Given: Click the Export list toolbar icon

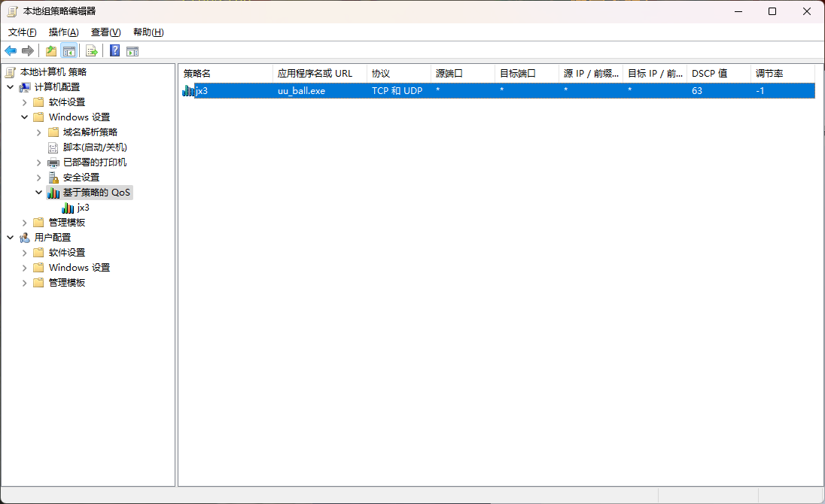Looking at the screenshot, I should tap(92, 51).
